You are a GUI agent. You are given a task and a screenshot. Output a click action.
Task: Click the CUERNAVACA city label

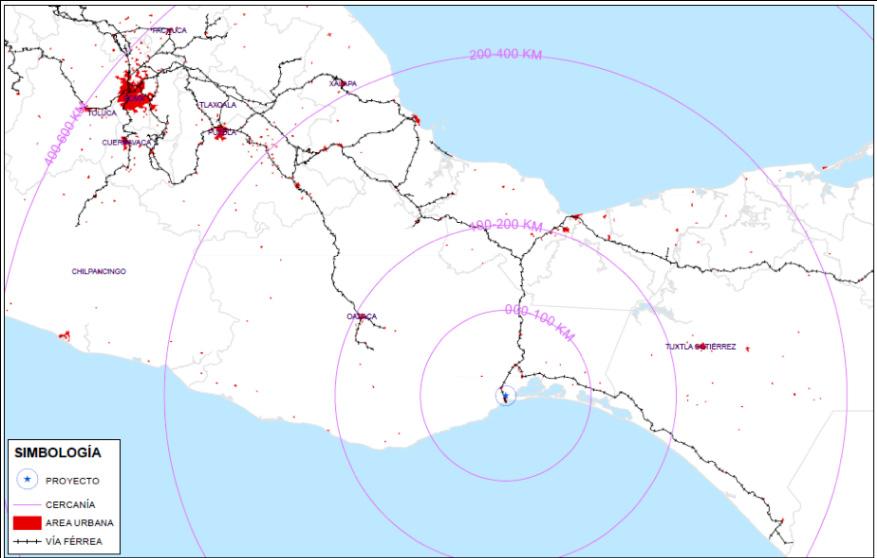(126, 143)
